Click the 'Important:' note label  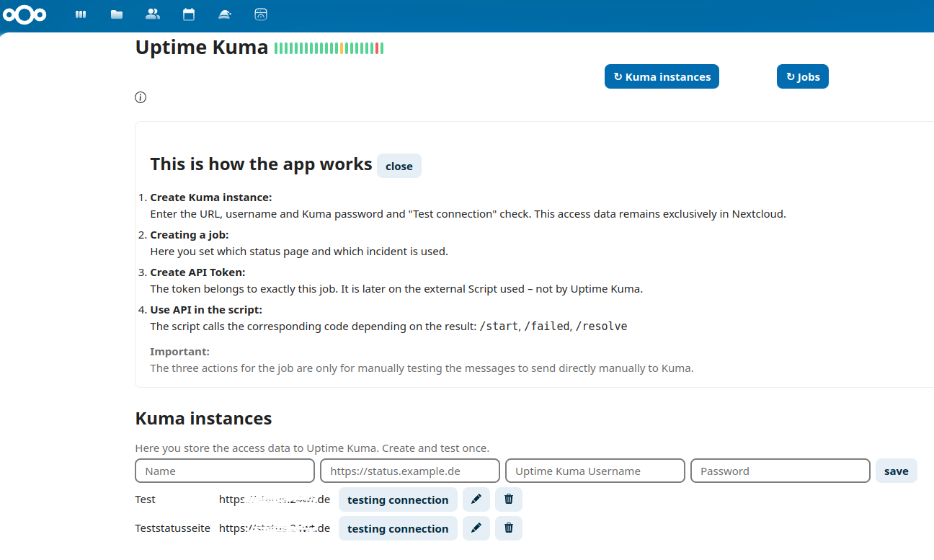[x=179, y=352]
